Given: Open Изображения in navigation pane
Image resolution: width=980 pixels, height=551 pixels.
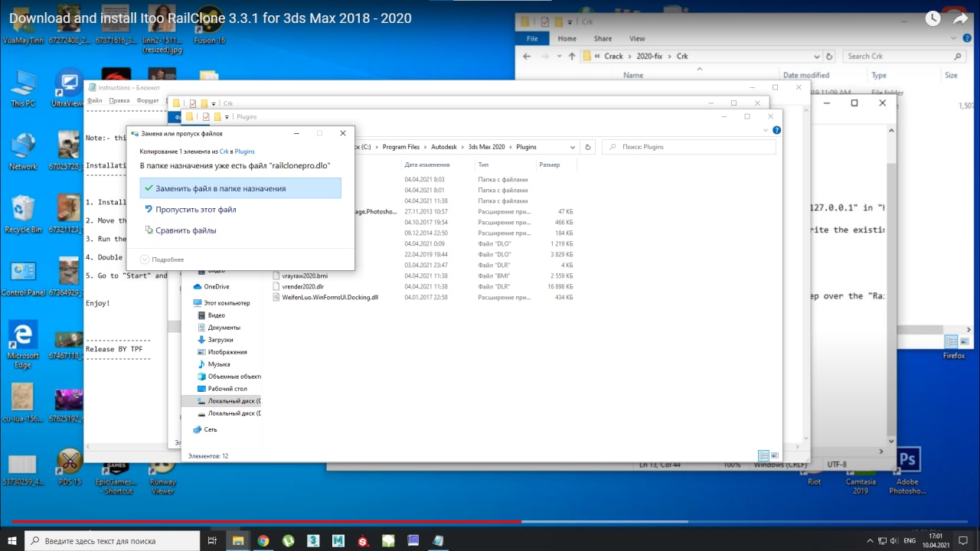Looking at the screenshot, I should 227,352.
